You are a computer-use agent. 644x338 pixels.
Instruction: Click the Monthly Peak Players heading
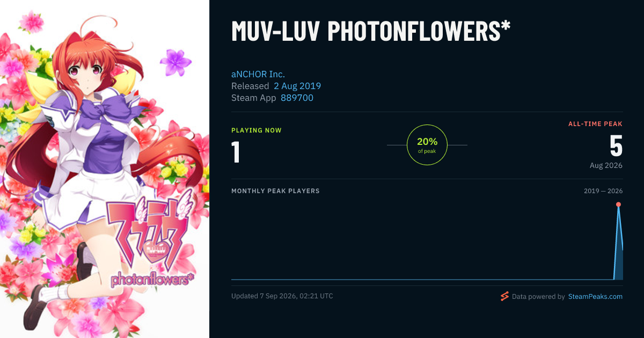275,191
